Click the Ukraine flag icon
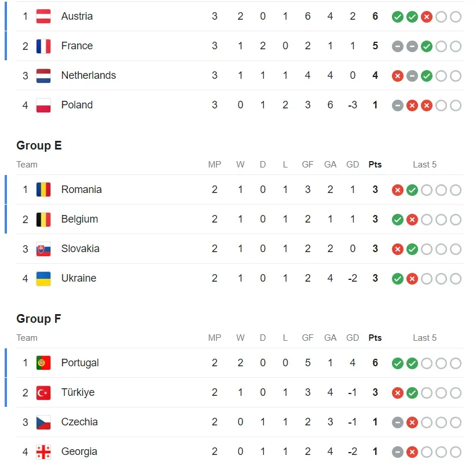The width and height of the screenshot is (476, 470). [43, 278]
